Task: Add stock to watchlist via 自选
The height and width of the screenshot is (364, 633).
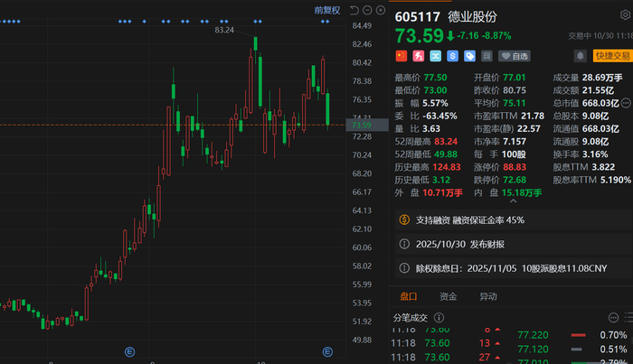Action: tap(515, 56)
